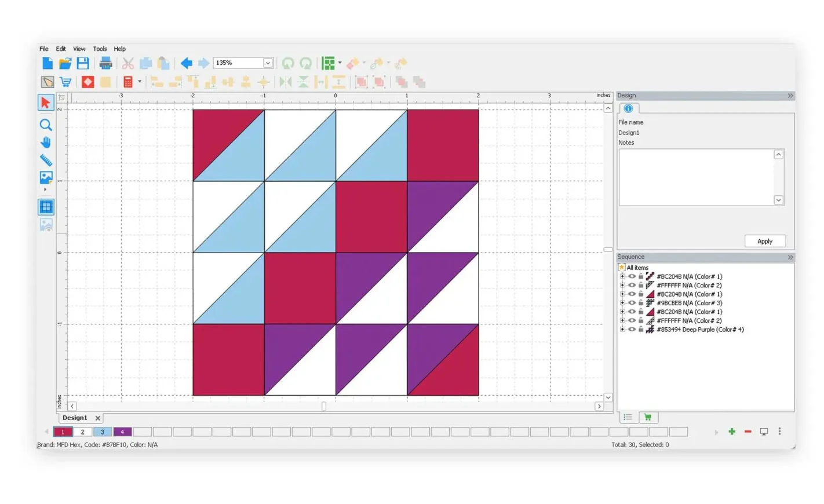This screenshot has width=824, height=504.
Task: Open the red calculator tool
Action: 128,82
